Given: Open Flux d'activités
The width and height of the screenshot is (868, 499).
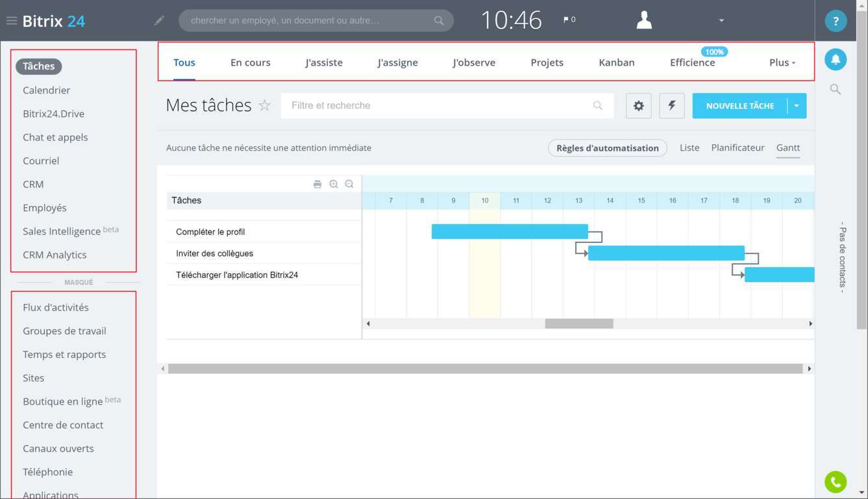Looking at the screenshot, I should click(x=56, y=307).
